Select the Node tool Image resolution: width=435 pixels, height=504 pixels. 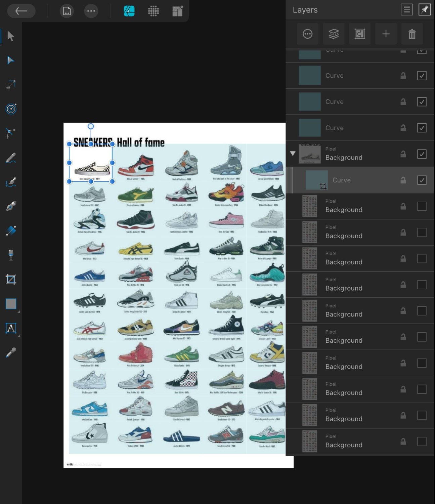point(11,60)
